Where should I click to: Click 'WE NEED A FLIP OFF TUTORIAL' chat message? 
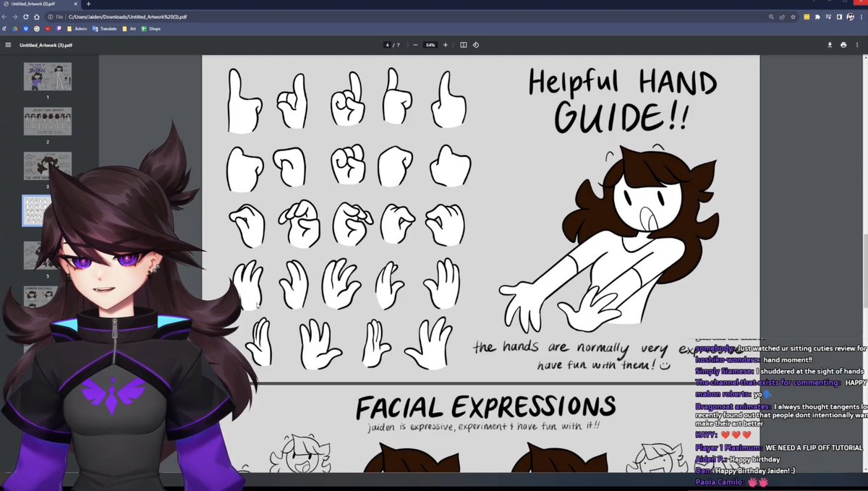click(x=814, y=448)
